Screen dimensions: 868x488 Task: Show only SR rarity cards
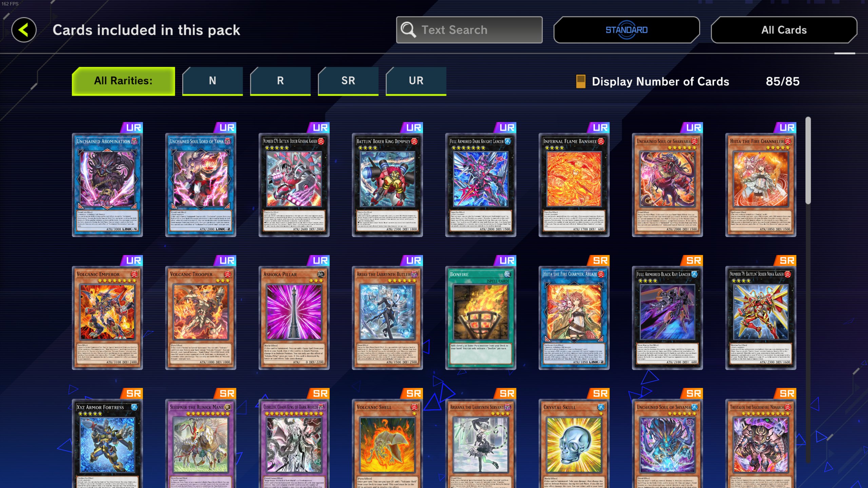click(x=348, y=81)
